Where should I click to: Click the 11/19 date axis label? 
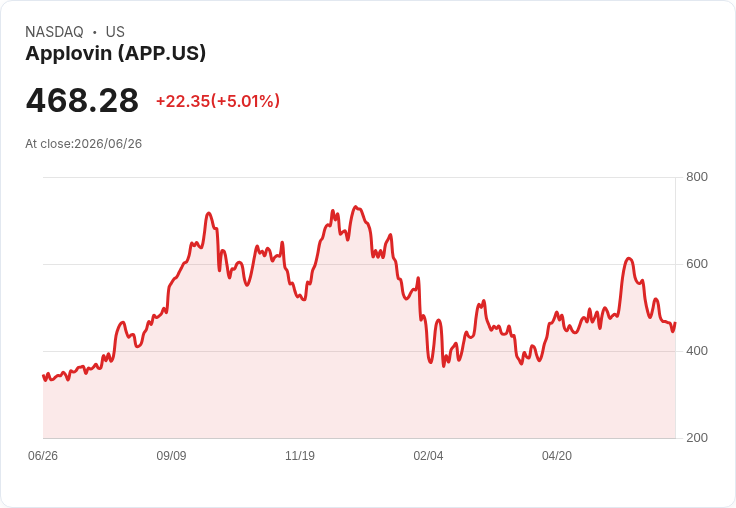click(x=300, y=456)
